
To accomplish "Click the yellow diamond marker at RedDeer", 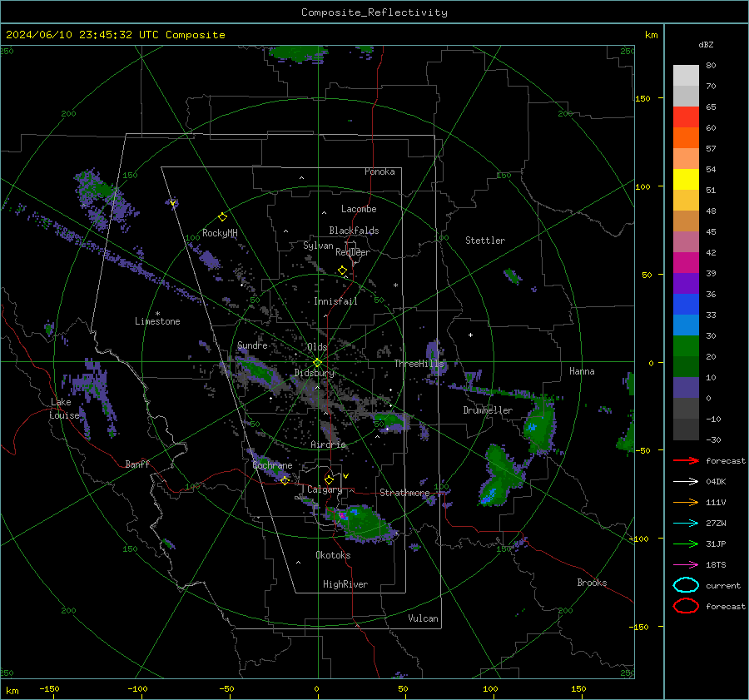I will (x=342, y=271).
